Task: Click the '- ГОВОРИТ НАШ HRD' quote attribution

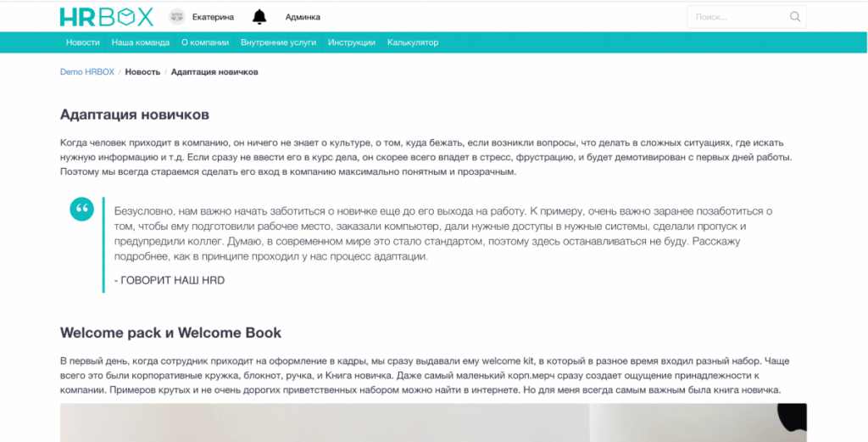Action: (170, 280)
